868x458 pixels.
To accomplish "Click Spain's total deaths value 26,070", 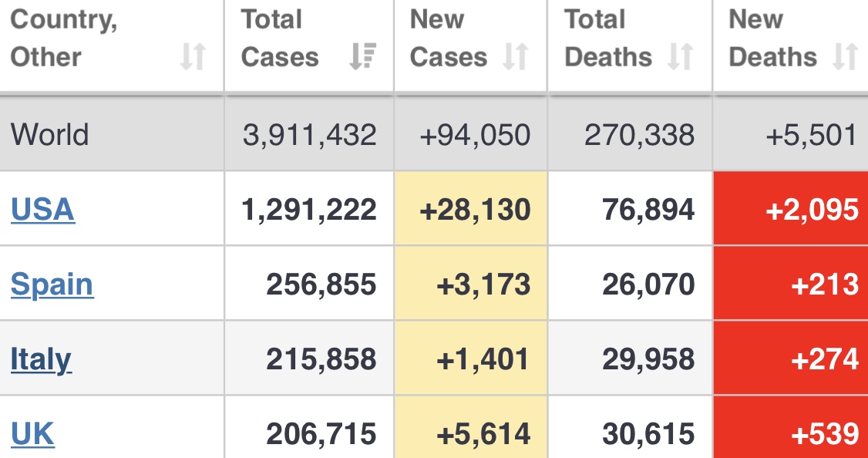I will tap(648, 285).
